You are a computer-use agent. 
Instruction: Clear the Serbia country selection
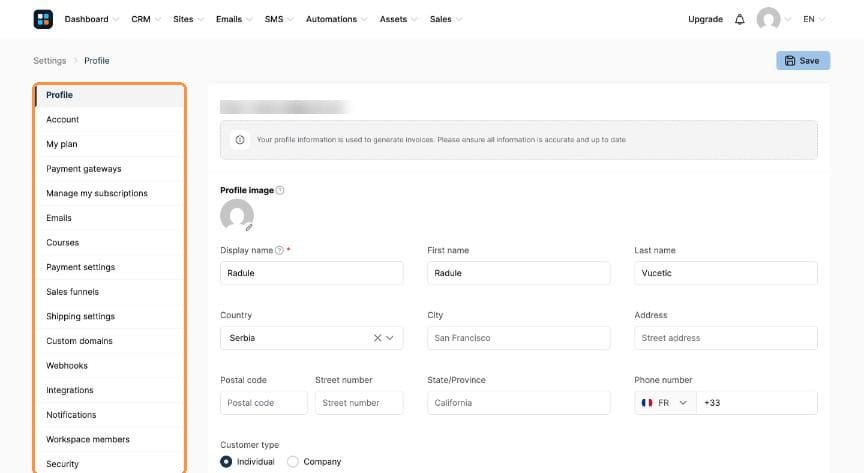[377, 338]
